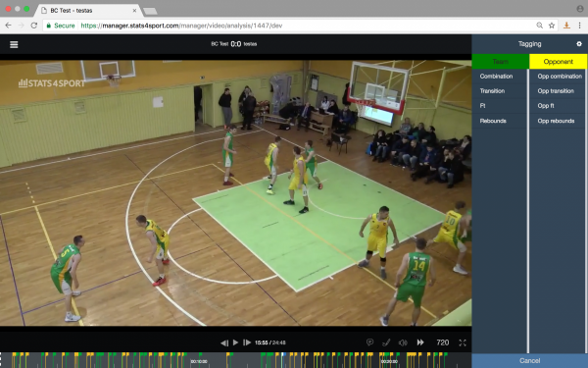Close the BC Test browser tab
588x368 pixels.
click(x=134, y=11)
